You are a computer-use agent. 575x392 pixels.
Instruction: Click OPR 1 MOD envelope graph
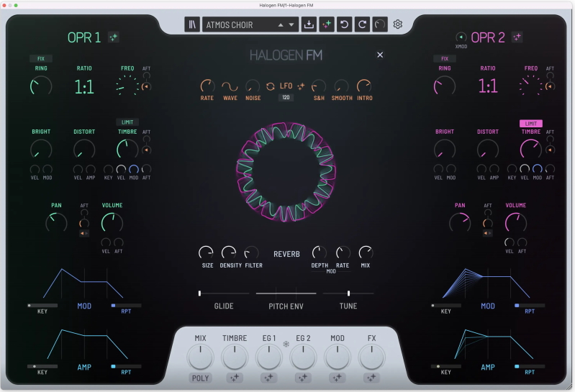click(x=83, y=283)
